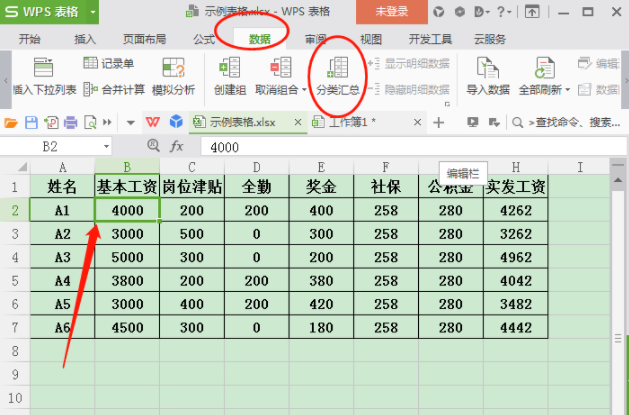Open the 页面布局 ribbon tab
Image resolution: width=629 pixels, height=415 pixels.
[x=144, y=40]
